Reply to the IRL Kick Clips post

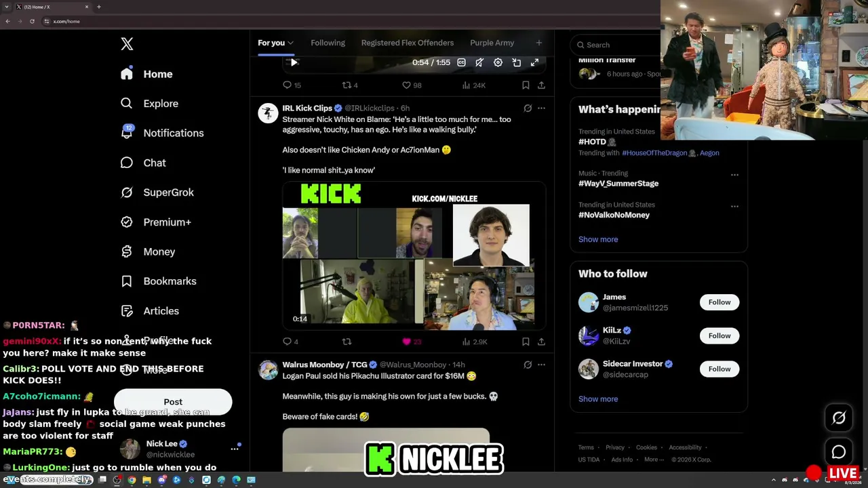(x=290, y=342)
